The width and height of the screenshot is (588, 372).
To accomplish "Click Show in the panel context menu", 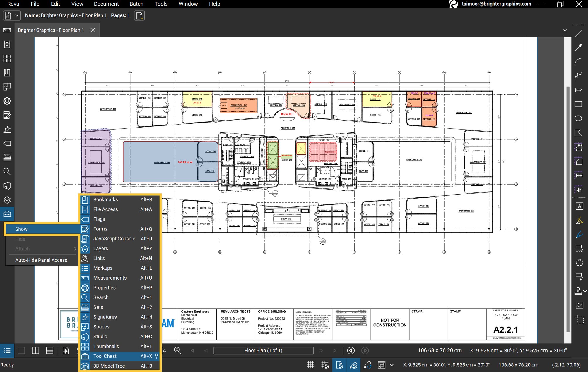I will pos(21,229).
